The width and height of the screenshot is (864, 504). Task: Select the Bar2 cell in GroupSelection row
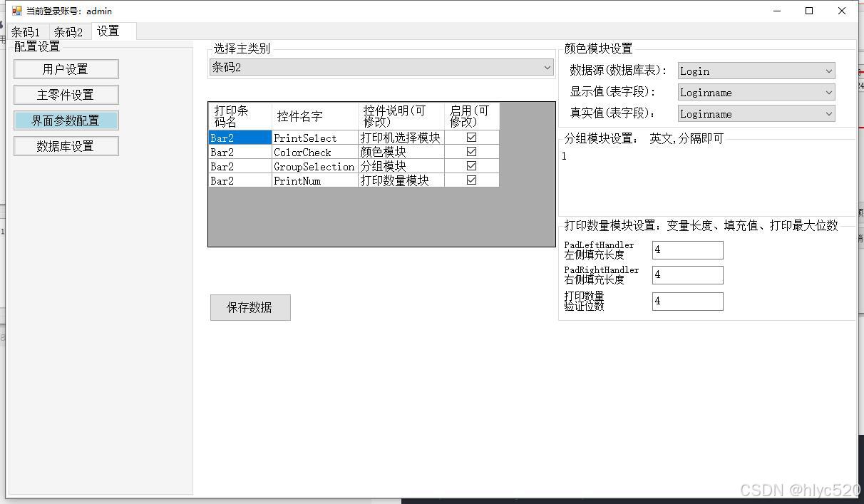coord(240,166)
